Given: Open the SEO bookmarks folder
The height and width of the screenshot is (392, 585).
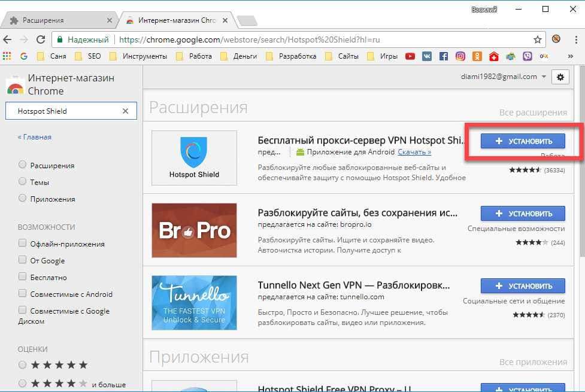Looking at the screenshot, I should click(x=87, y=56).
